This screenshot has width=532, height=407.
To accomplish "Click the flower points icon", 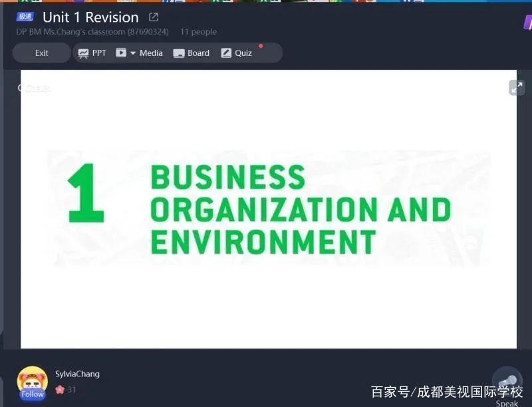I will 60,390.
